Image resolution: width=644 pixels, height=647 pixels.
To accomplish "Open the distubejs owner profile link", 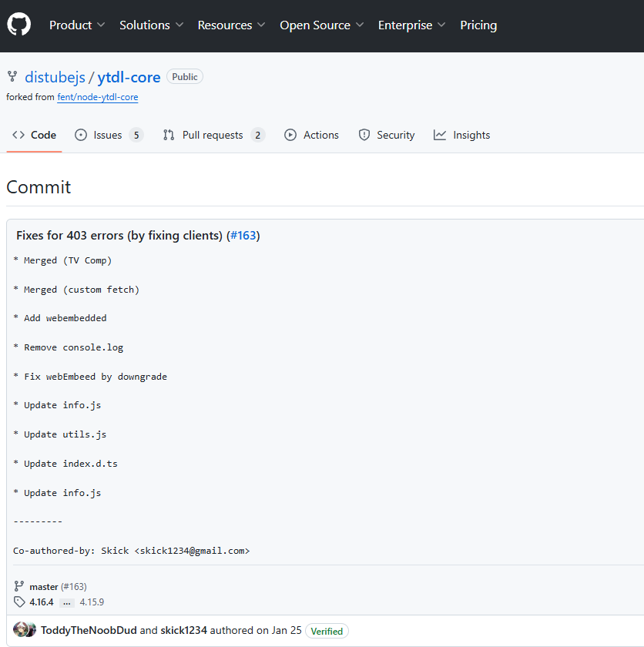I will pos(55,77).
